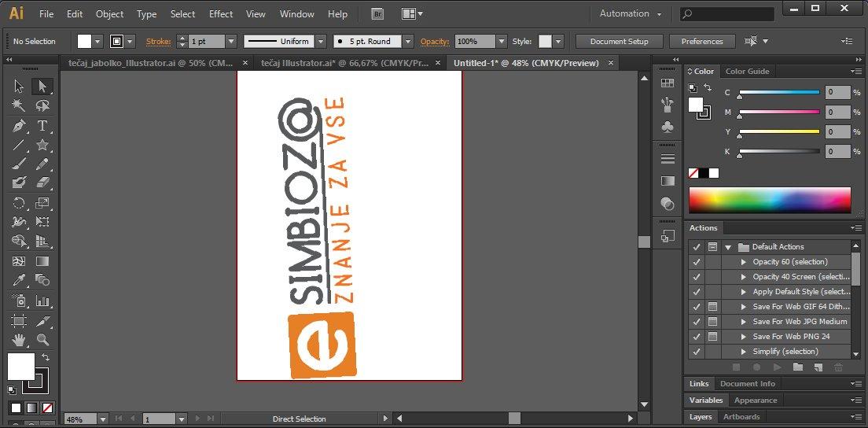Select the Type tool
This screenshot has height=428, width=868.
click(42, 126)
